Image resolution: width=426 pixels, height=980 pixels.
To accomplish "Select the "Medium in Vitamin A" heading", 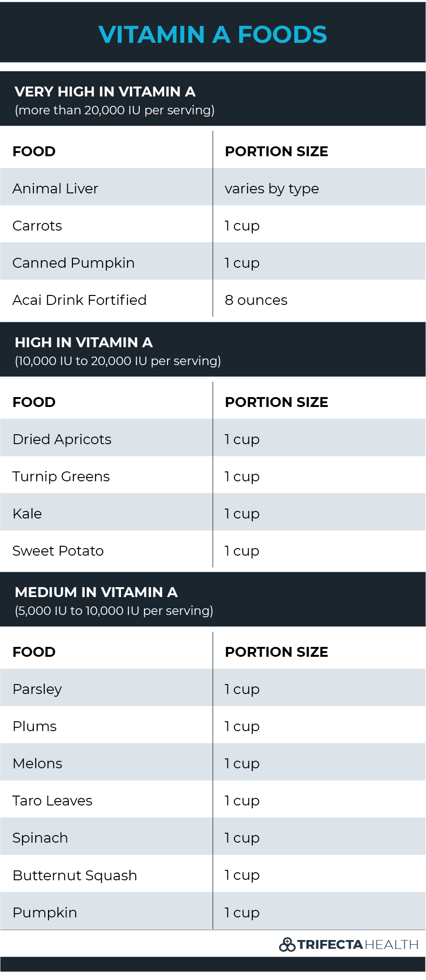I will pos(96,592).
